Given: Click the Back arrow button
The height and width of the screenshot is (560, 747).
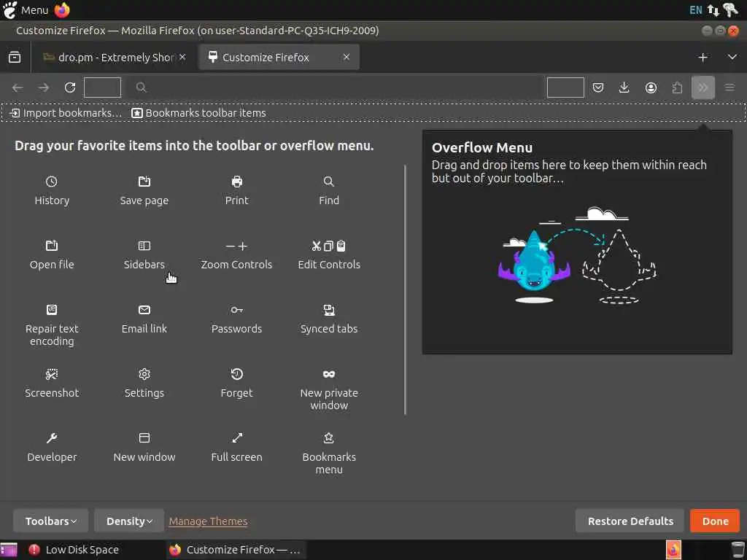Looking at the screenshot, I should coord(18,87).
